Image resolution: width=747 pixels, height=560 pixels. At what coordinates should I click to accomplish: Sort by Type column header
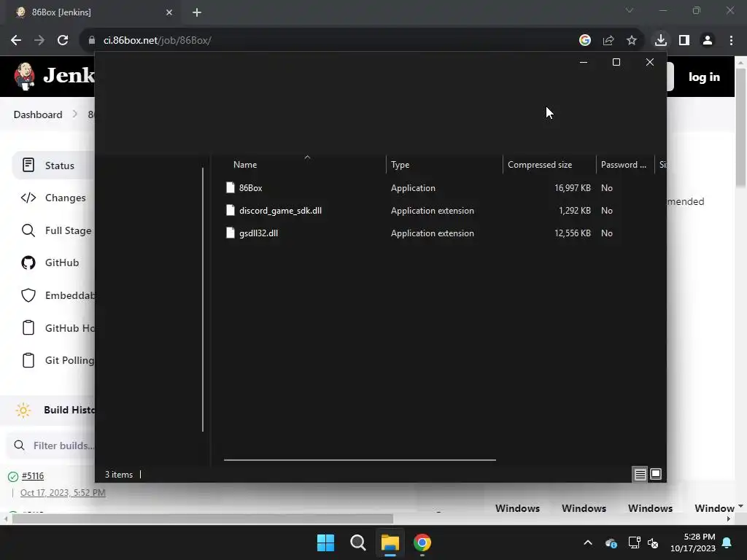coord(444,165)
